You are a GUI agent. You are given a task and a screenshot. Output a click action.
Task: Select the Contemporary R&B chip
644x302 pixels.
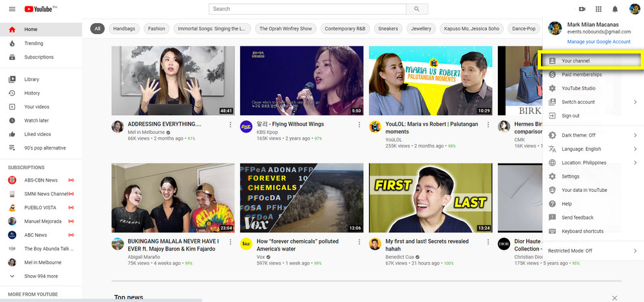click(345, 29)
